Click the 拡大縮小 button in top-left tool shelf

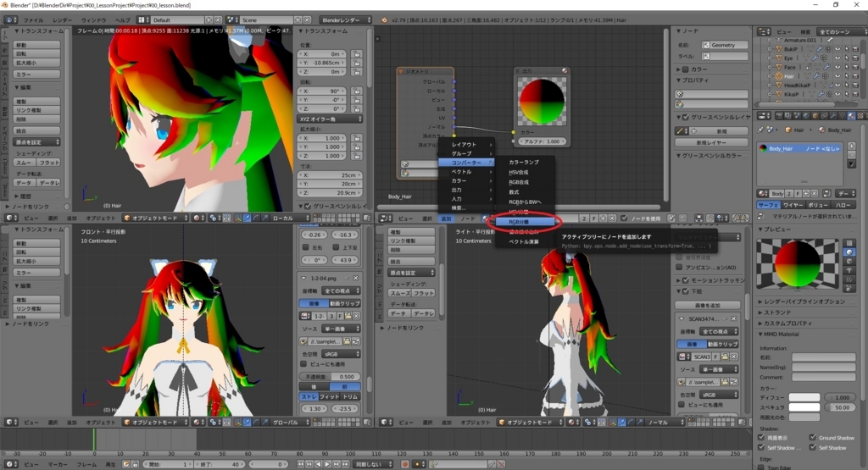(36, 63)
